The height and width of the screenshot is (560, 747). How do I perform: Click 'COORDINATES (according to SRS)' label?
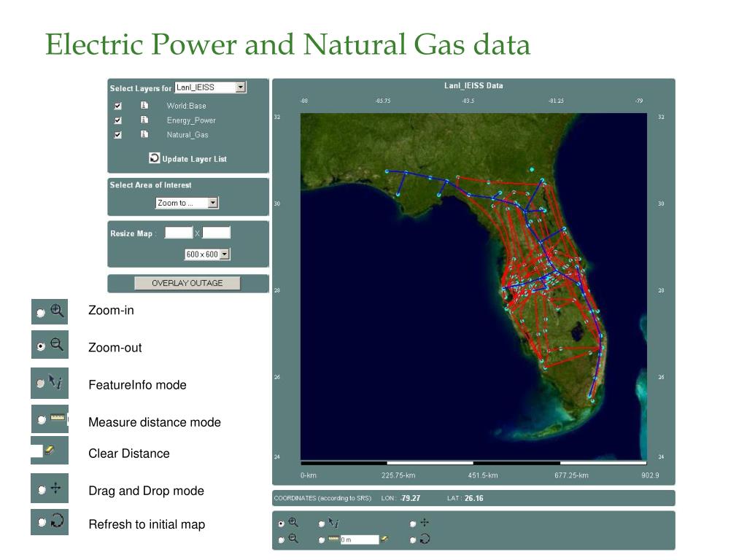click(x=322, y=498)
